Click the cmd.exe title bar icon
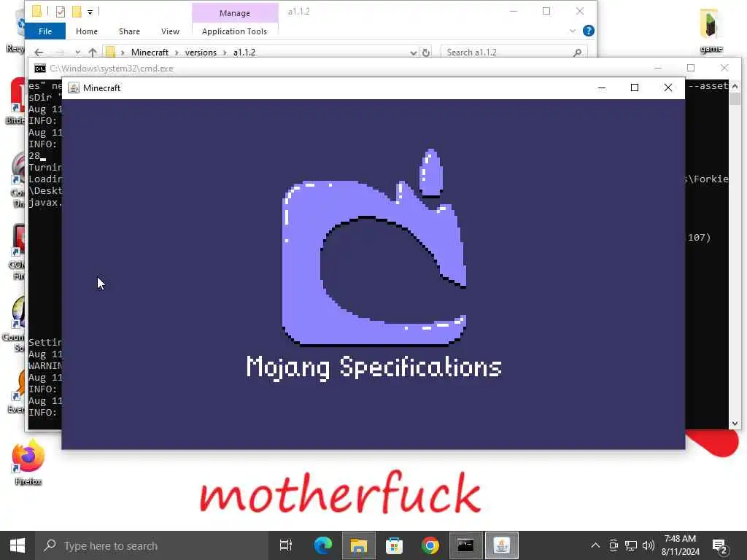The image size is (747, 560). click(40, 69)
